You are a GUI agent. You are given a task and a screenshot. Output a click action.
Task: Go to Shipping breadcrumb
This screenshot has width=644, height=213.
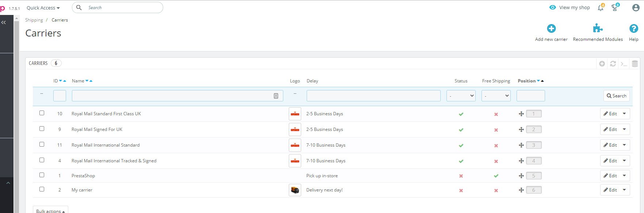(34, 20)
